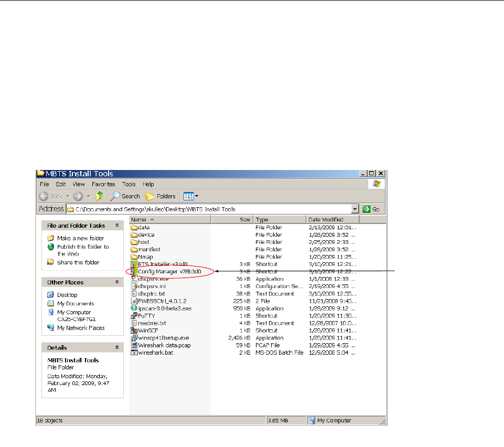This screenshot has width=504, height=447.
Task: Select the winscp418setup.exe icon
Action: pos(134,338)
